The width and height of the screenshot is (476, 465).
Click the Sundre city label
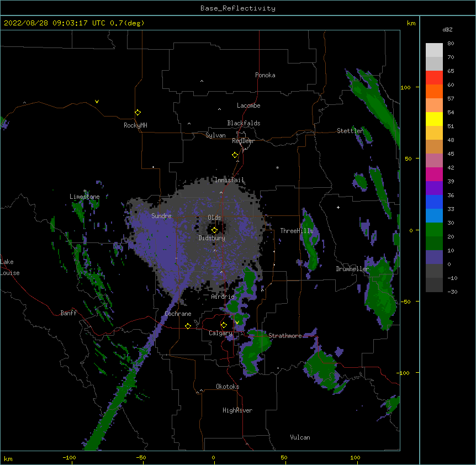coord(161,216)
